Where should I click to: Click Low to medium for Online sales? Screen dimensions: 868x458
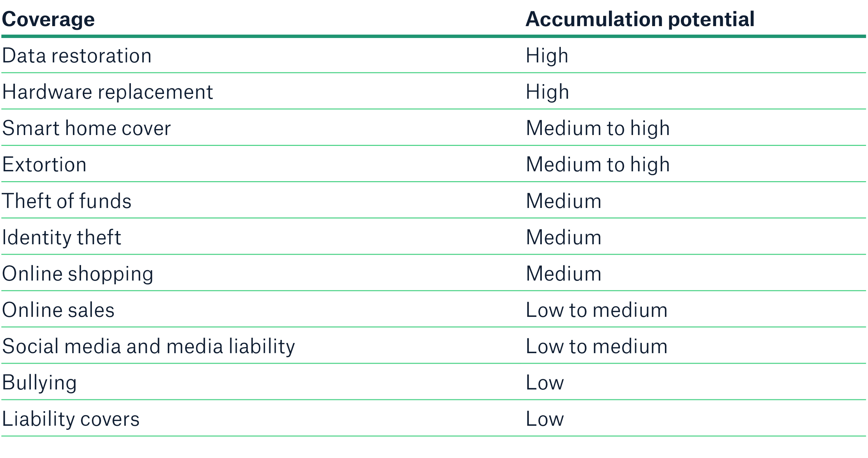596,310
